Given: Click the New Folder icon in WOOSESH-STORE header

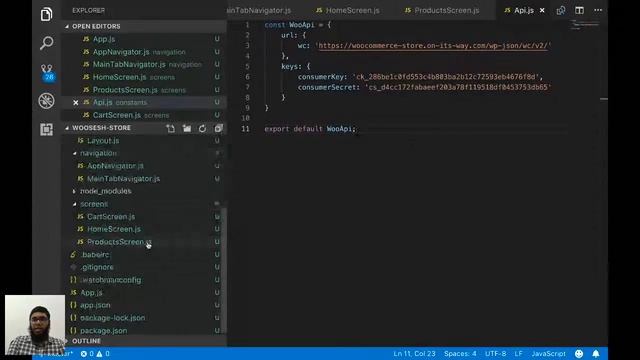Looking at the screenshot, I should (187, 129).
